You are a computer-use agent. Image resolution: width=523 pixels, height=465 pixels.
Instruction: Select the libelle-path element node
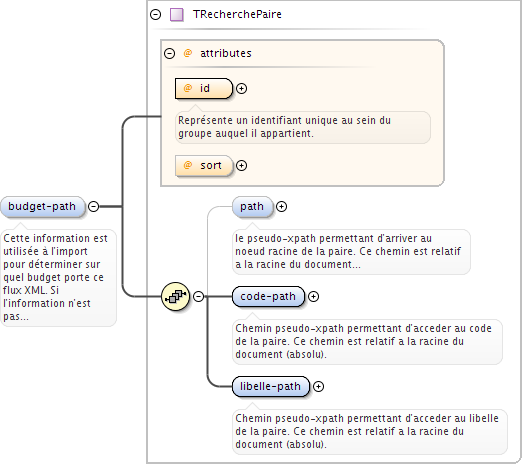[271, 386]
